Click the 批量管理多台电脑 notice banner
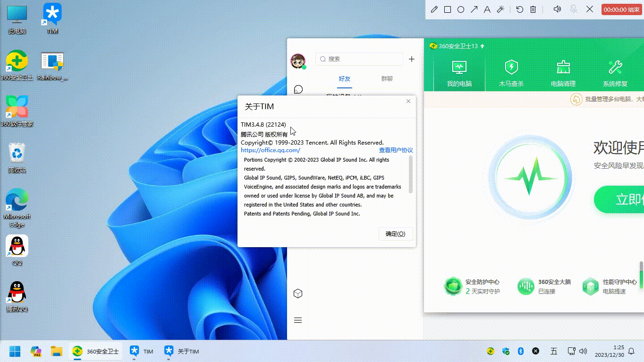Viewport: 644px width, 362px height. point(607,99)
